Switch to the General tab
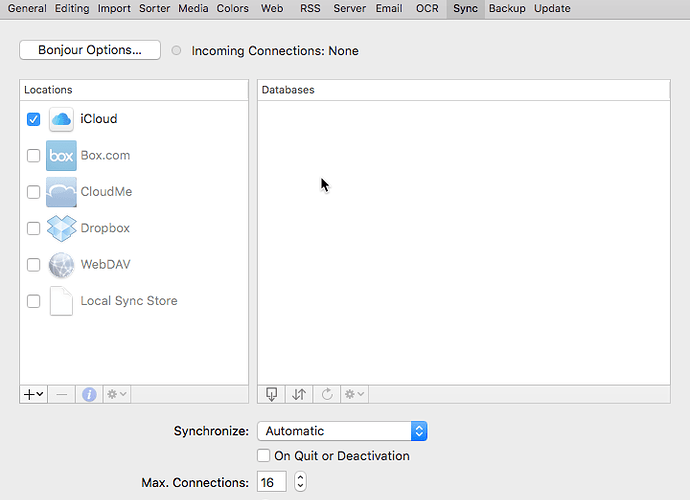Screen dimensions: 690x500 [27, 8]
